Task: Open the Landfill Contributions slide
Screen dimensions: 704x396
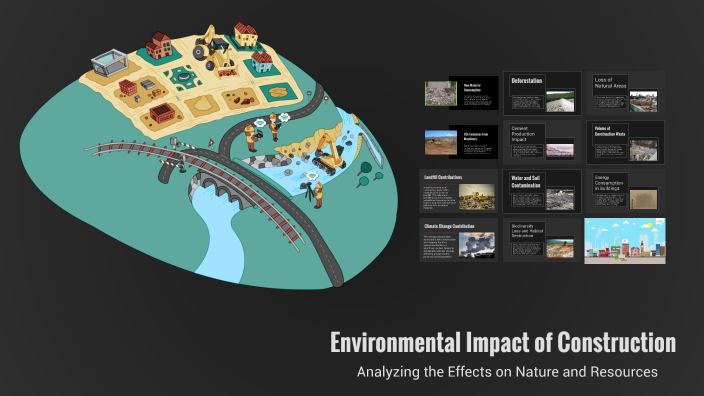Action: [x=458, y=191]
